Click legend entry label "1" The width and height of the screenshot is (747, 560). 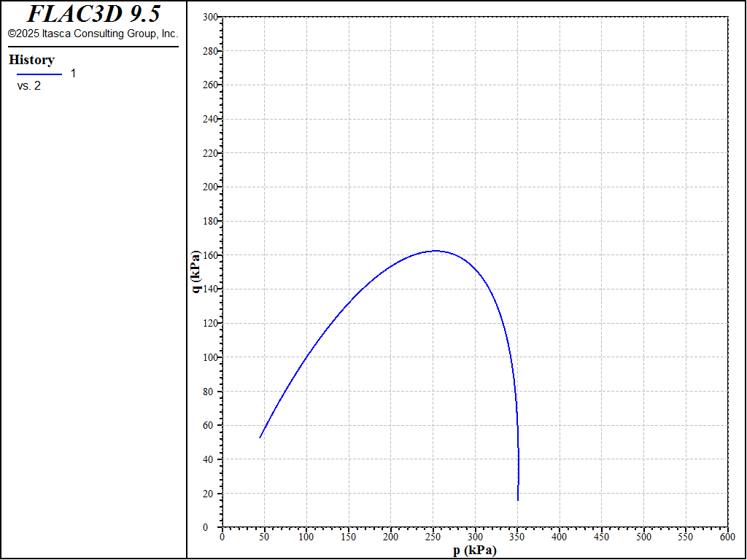pyautogui.click(x=73, y=74)
